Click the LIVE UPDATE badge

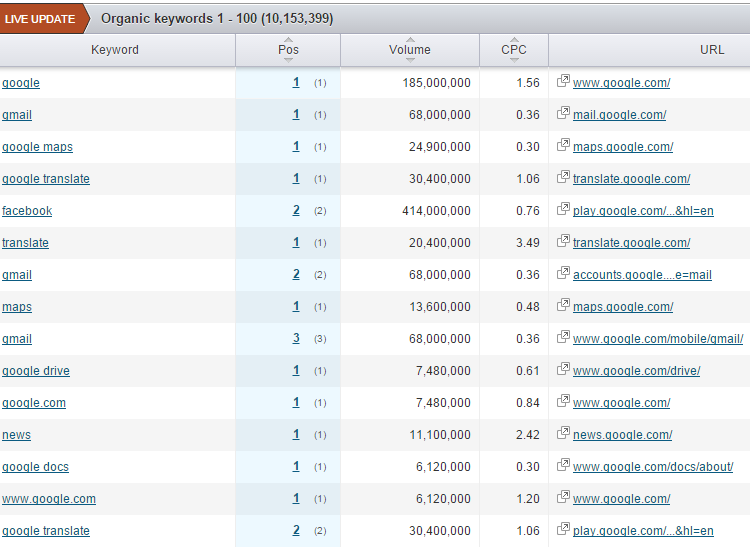(44, 19)
